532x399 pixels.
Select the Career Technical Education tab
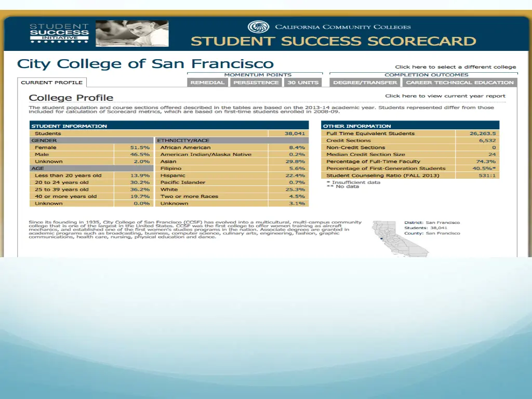pyautogui.click(x=460, y=83)
